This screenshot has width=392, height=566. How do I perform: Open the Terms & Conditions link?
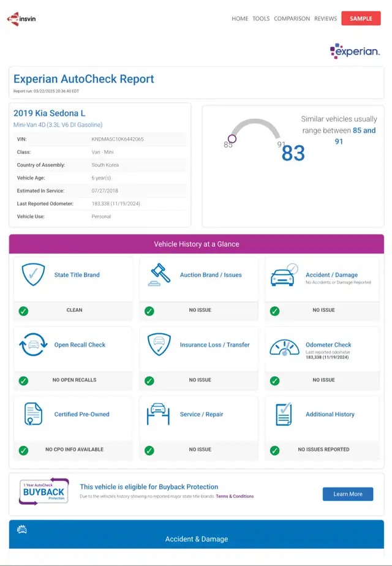[x=235, y=496]
